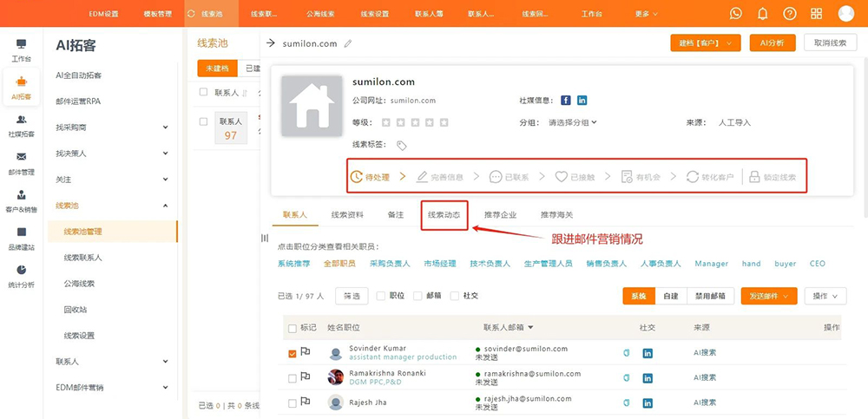
Task: Open the notification bell
Action: tap(763, 13)
